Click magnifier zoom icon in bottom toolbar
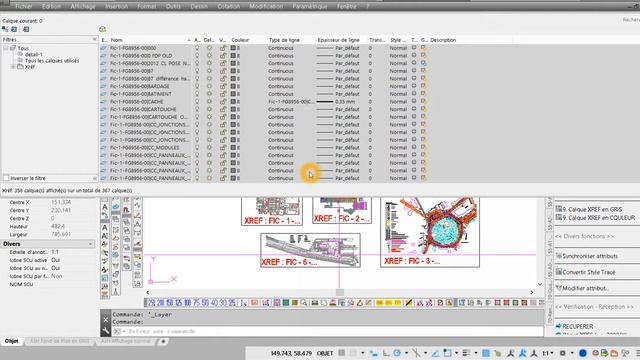The image size is (640, 360). click(304, 303)
